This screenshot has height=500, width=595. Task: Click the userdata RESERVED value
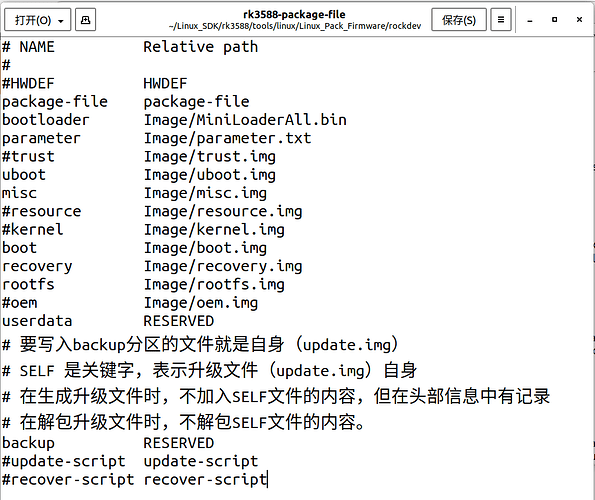point(179,321)
